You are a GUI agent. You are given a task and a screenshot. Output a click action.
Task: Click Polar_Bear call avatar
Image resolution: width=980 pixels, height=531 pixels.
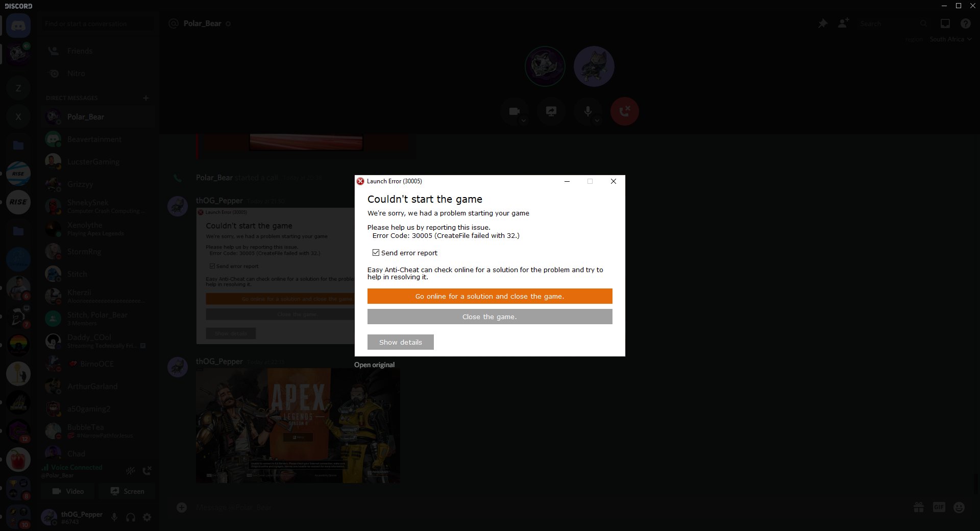coord(545,66)
